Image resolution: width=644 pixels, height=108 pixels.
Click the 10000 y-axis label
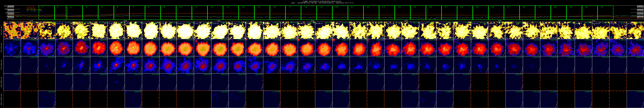point(6,6)
